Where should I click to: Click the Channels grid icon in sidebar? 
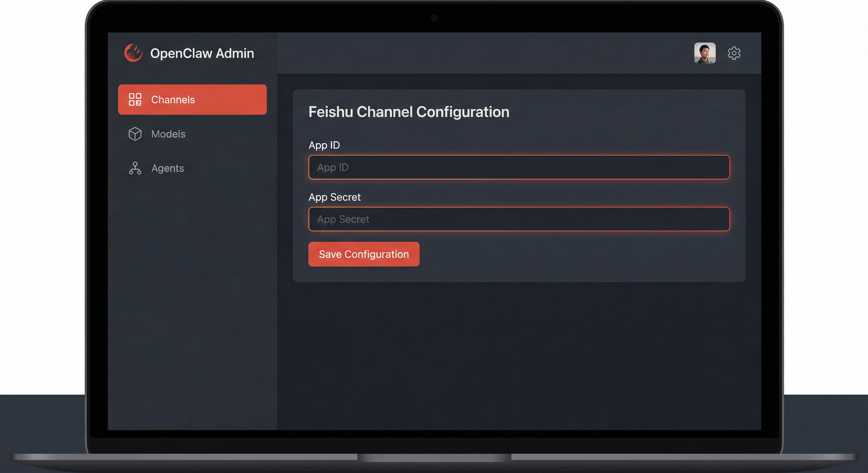tap(135, 100)
